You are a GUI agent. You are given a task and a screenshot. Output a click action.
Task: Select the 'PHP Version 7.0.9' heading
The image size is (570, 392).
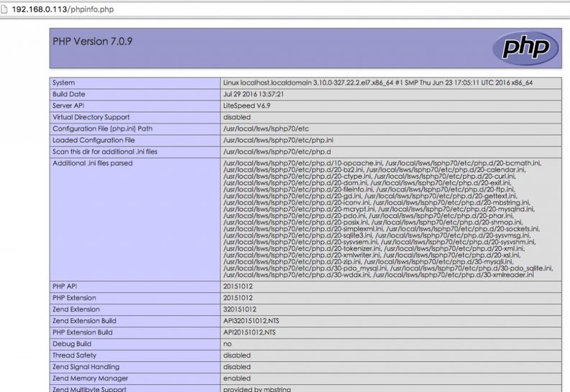click(92, 42)
